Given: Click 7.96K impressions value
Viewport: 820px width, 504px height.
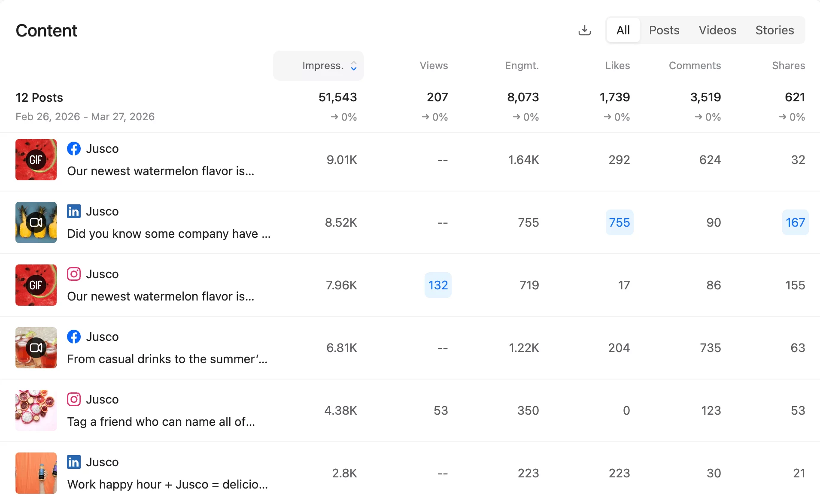Looking at the screenshot, I should [x=341, y=285].
